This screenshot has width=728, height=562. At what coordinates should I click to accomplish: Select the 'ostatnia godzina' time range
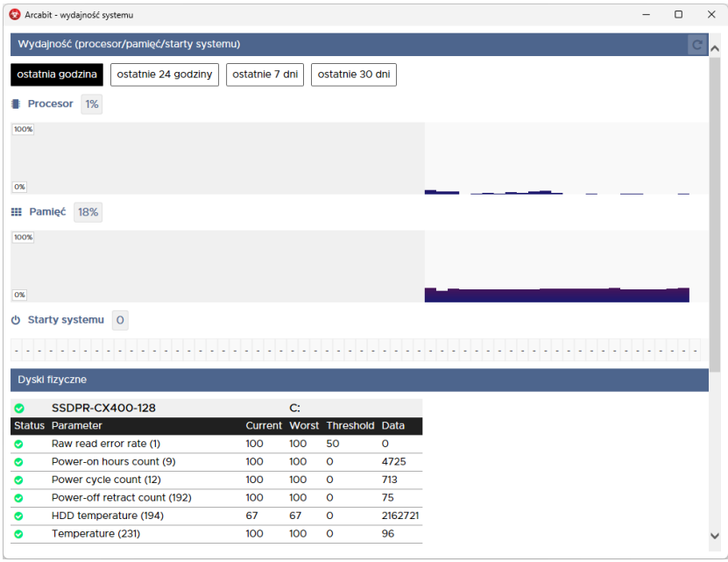click(x=57, y=75)
